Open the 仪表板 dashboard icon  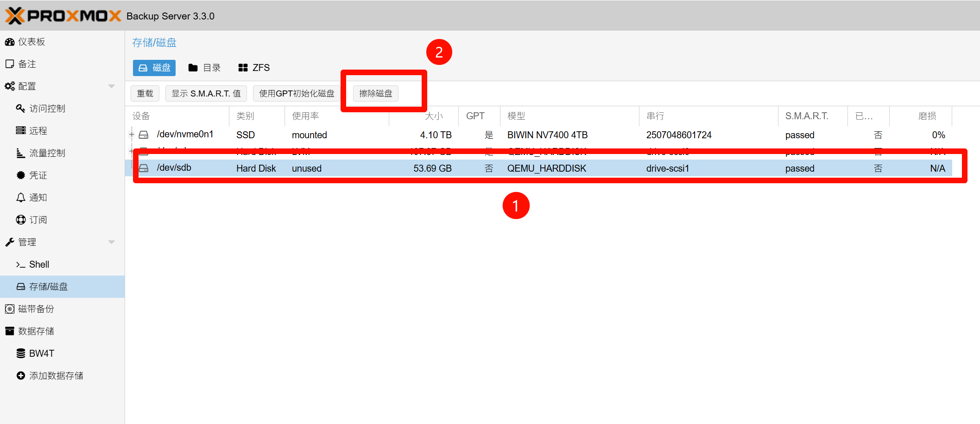tap(10, 42)
